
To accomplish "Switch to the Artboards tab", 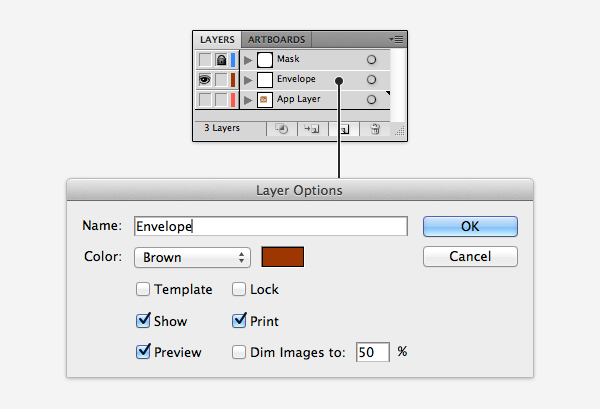I will [276, 40].
